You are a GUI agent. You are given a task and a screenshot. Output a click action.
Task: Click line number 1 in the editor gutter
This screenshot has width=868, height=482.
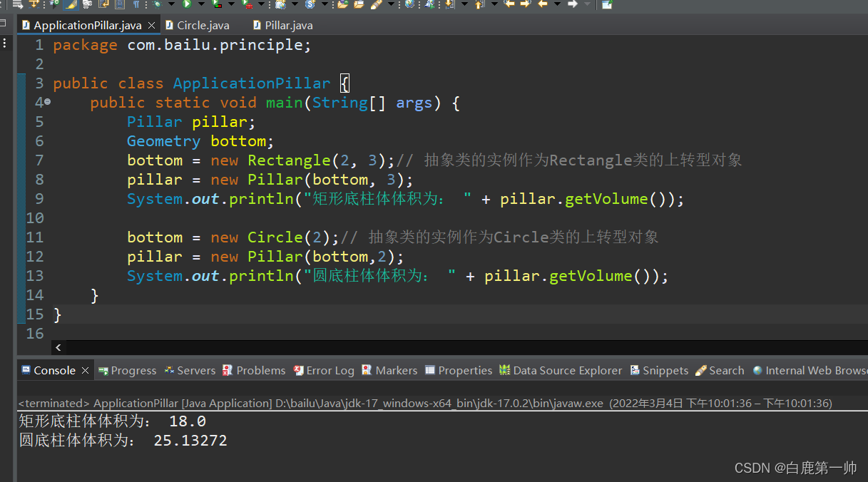click(40, 45)
